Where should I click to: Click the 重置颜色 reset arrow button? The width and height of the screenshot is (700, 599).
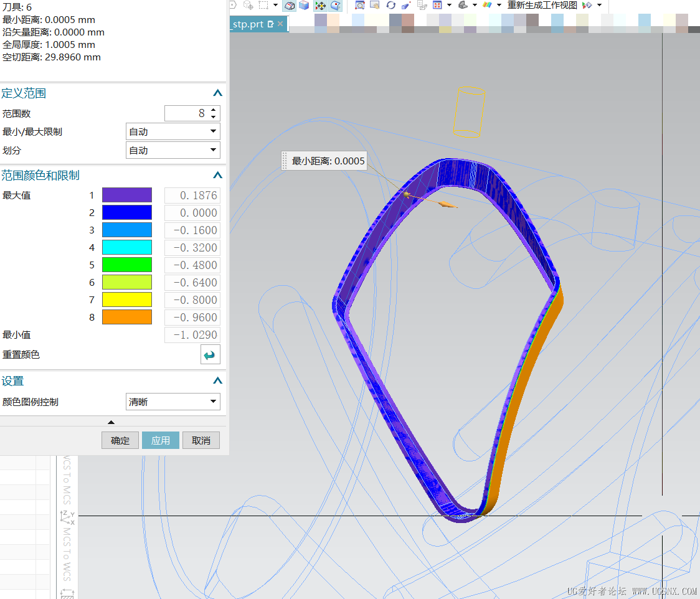(210, 355)
